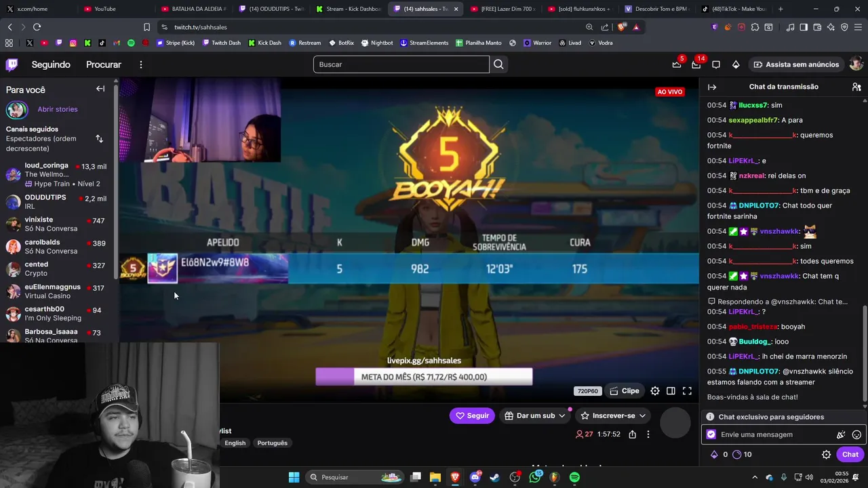Switch to the TikTok browser tab
868x488 pixels.
click(734, 9)
